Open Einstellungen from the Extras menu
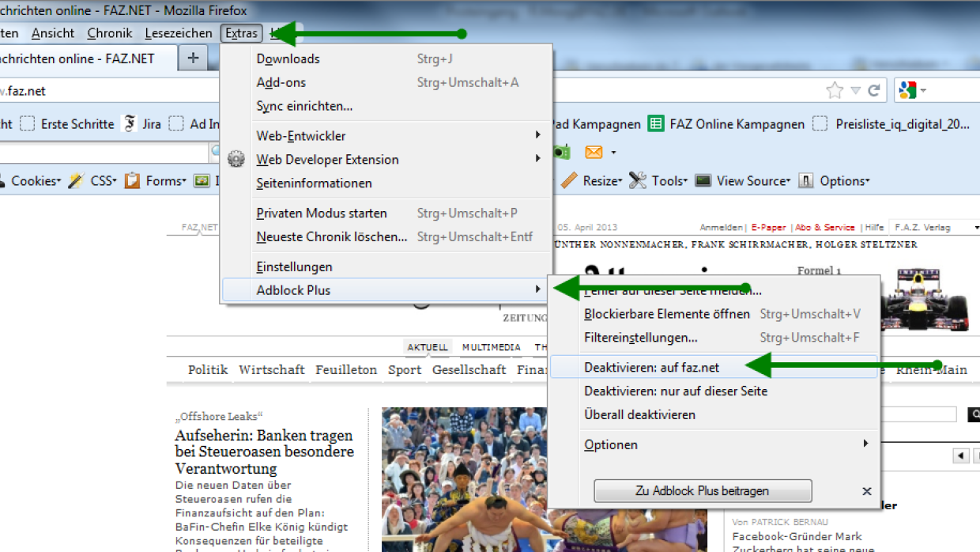Viewport: 980px width, 552px height. (386, 267)
